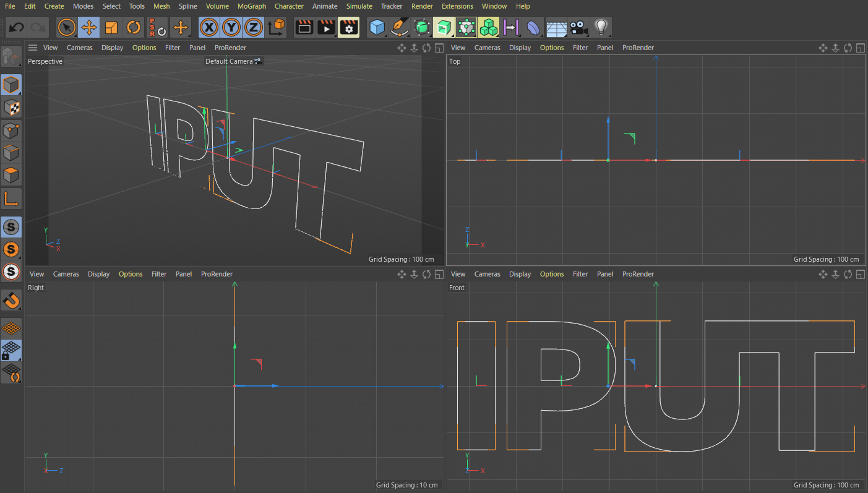Click the Cube primitive icon

point(377,27)
